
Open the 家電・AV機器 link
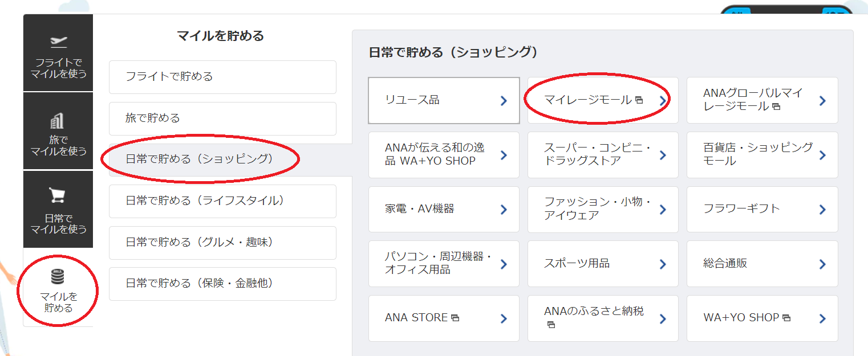444,209
